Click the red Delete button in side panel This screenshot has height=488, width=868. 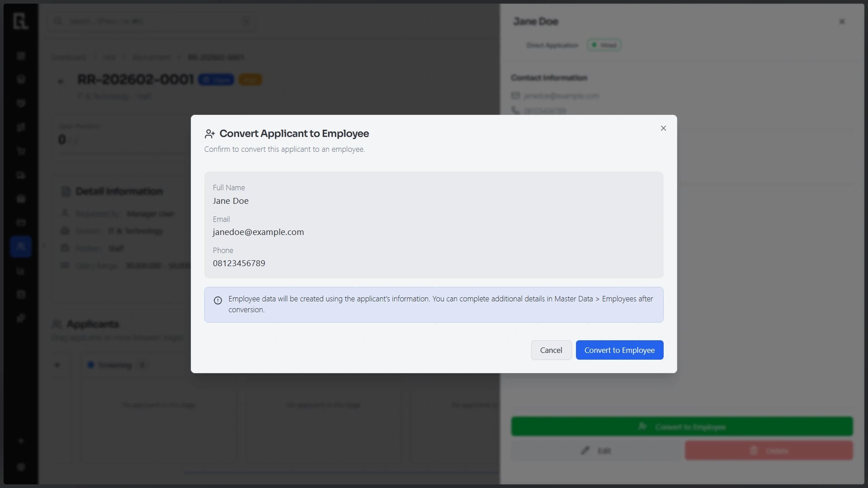point(769,450)
